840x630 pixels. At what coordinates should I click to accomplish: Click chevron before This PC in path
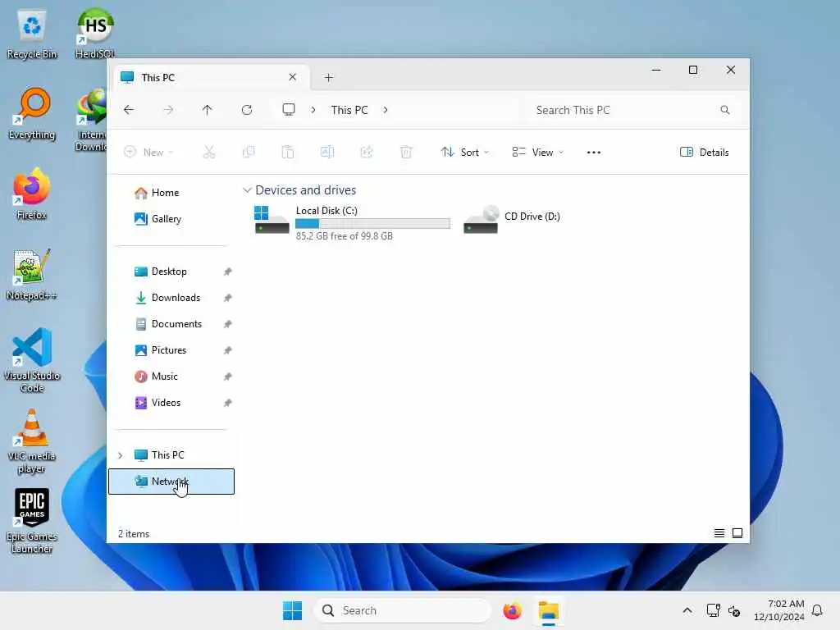[313, 110]
